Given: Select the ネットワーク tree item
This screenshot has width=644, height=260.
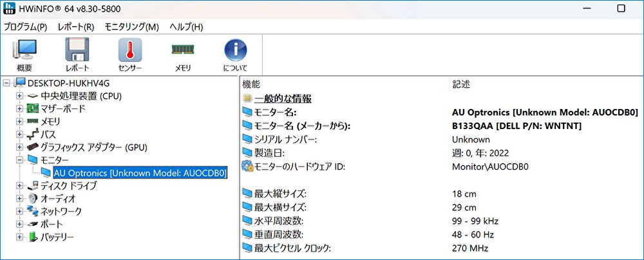Looking at the screenshot, I should point(61,211).
